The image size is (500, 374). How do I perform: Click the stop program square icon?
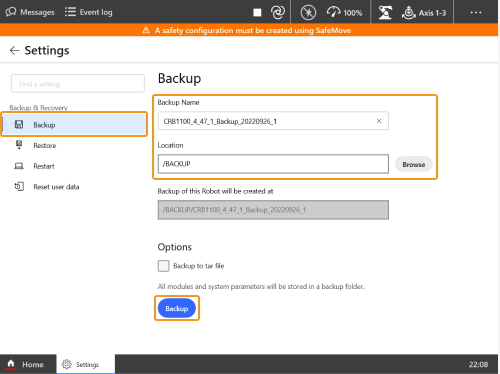click(257, 12)
